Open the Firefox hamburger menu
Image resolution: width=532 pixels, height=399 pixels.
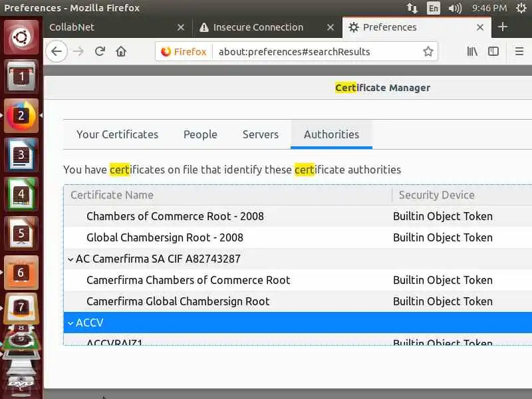(519, 51)
